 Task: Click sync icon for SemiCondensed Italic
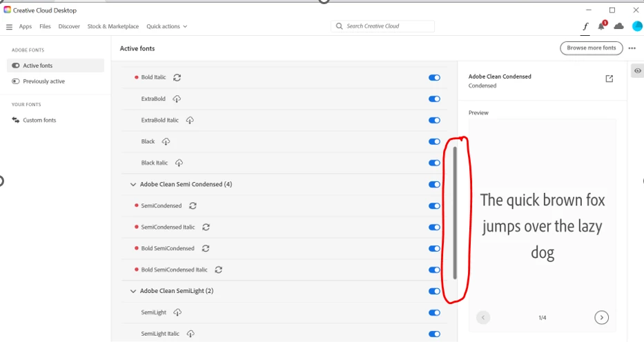coord(206,227)
